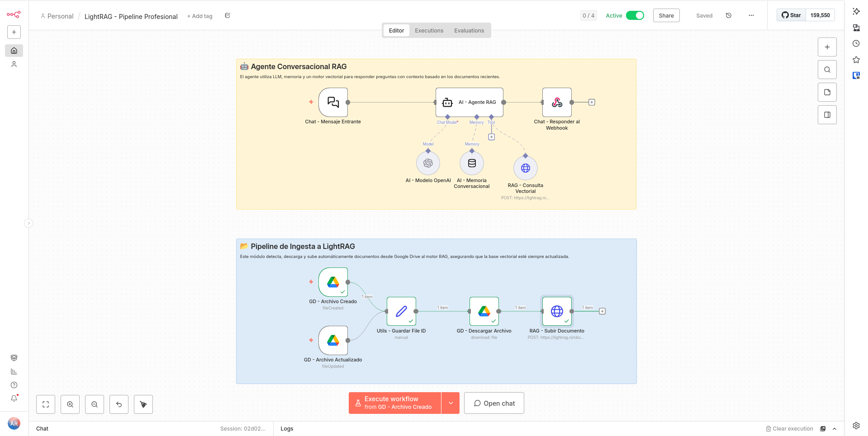Screen dimensions: 868x436
Task: Click the AI - Memoria Conversacional node
Action: [x=471, y=164]
